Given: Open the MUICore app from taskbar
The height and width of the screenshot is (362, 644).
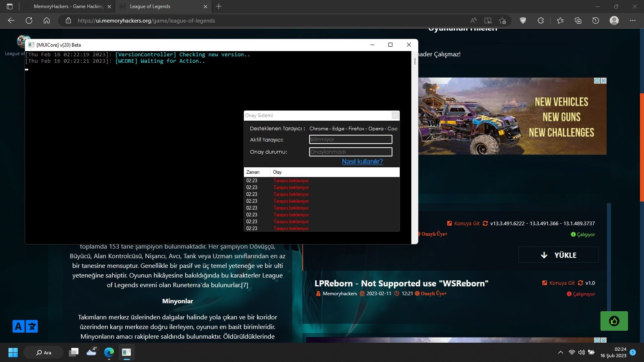Looking at the screenshot, I should click(126, 352).
